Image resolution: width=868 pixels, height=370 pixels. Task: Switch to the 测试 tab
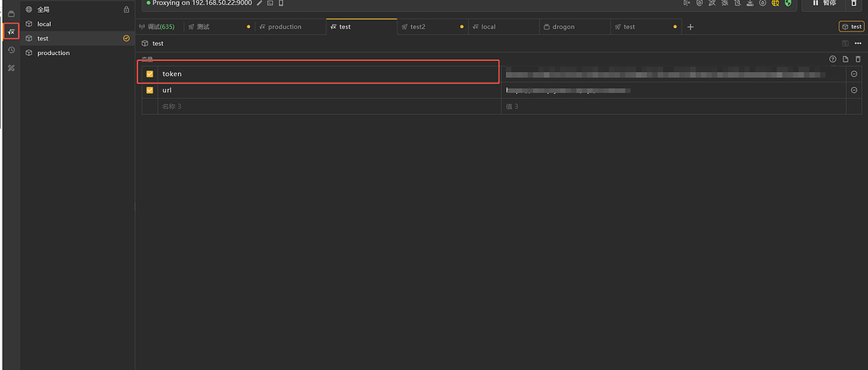coord(219,26)
